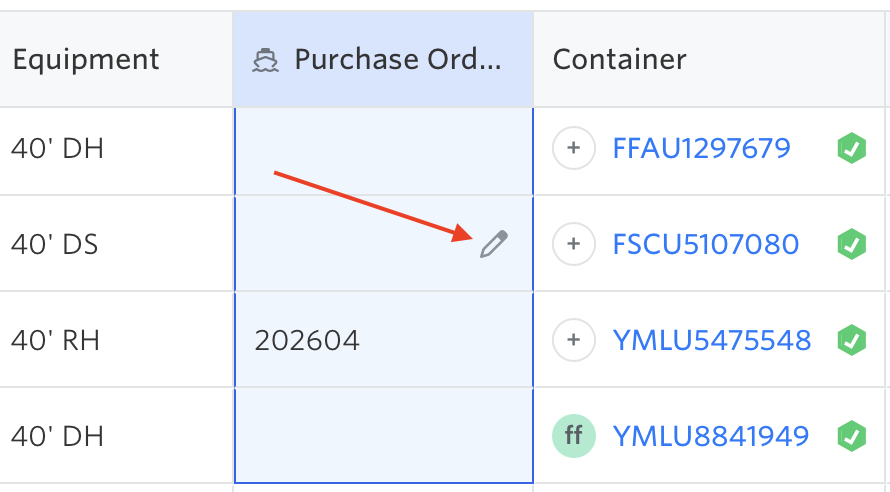Click empty Purchase Order cell in first row

(x=382, y=149)
